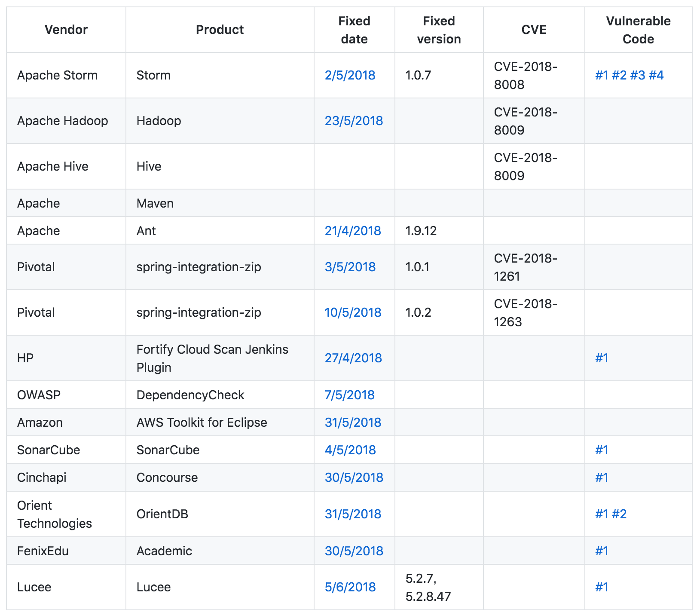Open vulnerable code #1 for HP Fortify plugin
This screenshot has width=700, height=615.
tap(602, 358)
